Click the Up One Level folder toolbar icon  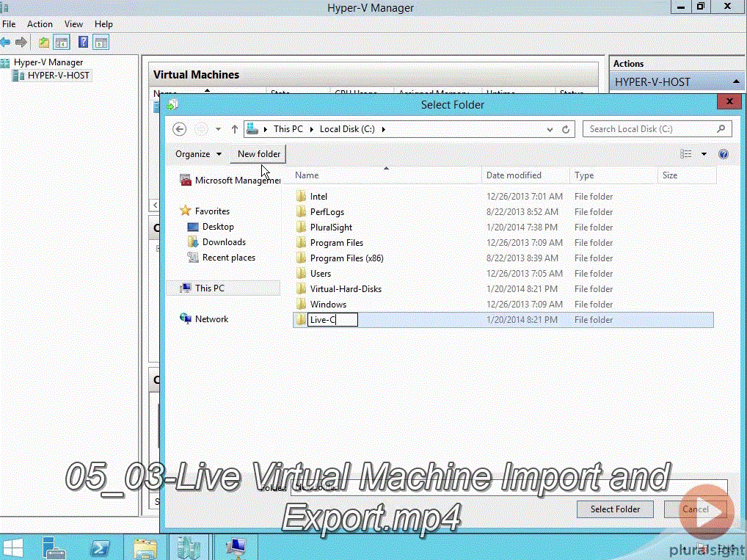(x=44, y=43)
